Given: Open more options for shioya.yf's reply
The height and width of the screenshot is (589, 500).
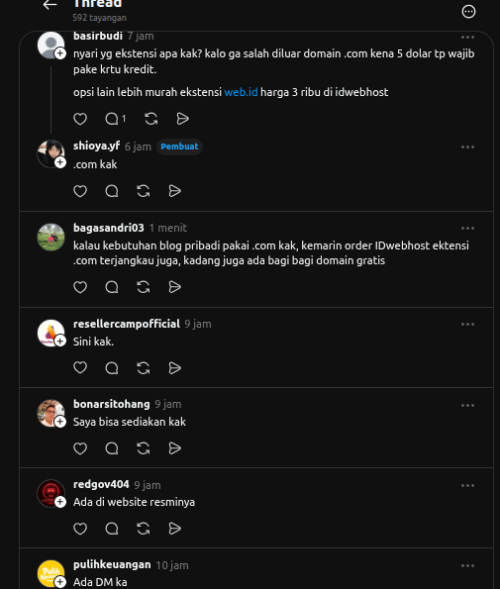Looking at the screenshot, I should click(467, 147).
